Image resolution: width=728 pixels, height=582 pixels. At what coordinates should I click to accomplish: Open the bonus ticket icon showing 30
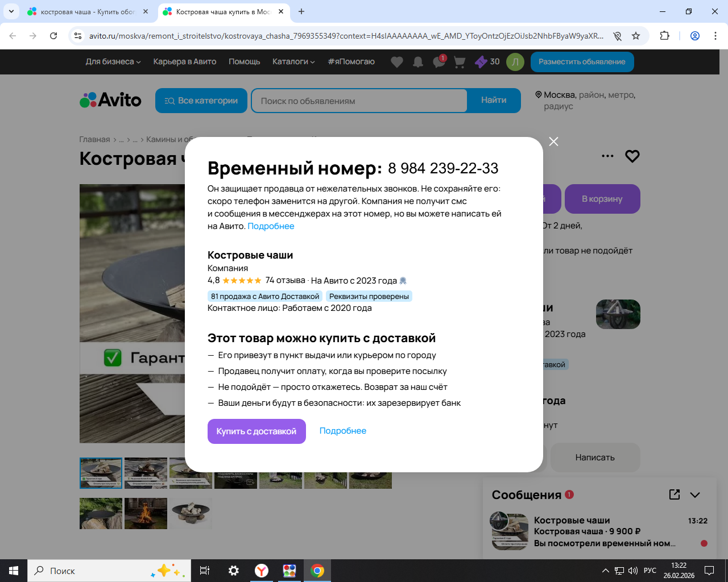click(487, 62)
